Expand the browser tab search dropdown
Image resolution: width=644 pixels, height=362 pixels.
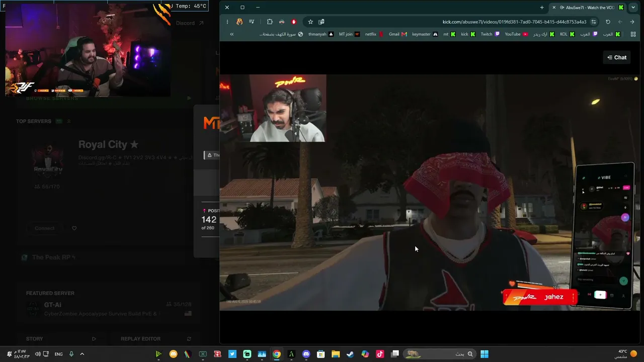click(x=633, y=8)
